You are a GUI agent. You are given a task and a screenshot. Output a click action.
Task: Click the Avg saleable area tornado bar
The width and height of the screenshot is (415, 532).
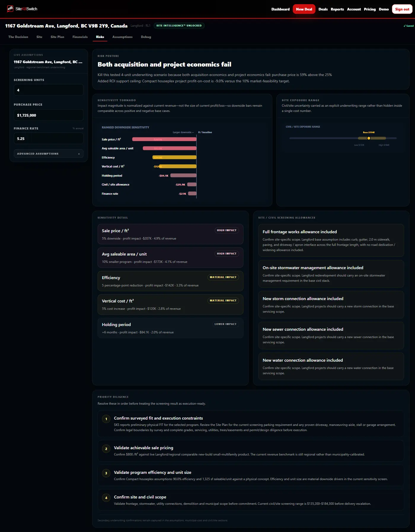click(x=170, y=148)
